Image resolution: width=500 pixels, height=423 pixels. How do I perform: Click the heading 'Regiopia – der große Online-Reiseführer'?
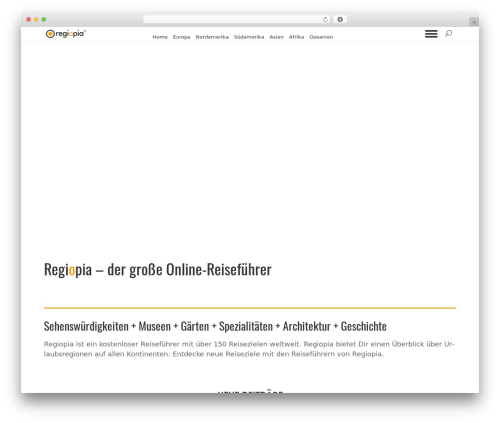tap(158, 270)
